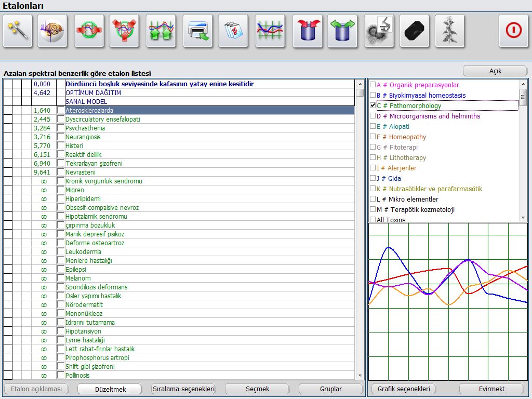Click the black stone icon
Image resolution: width=532 pixels, height=399 pixels.
(414, 31)
